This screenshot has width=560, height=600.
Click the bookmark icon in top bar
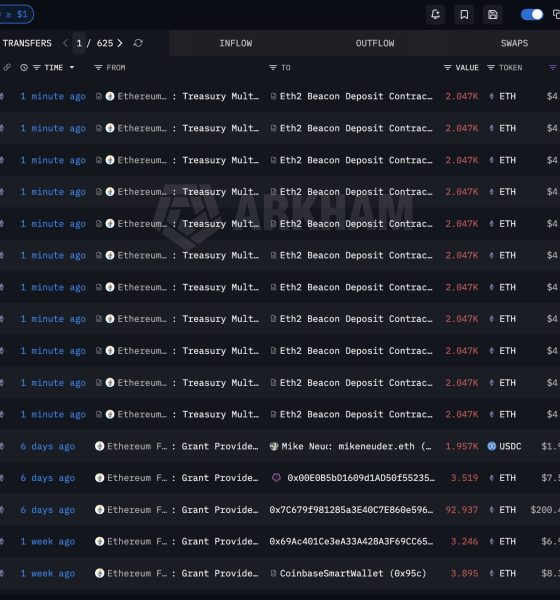464,15
